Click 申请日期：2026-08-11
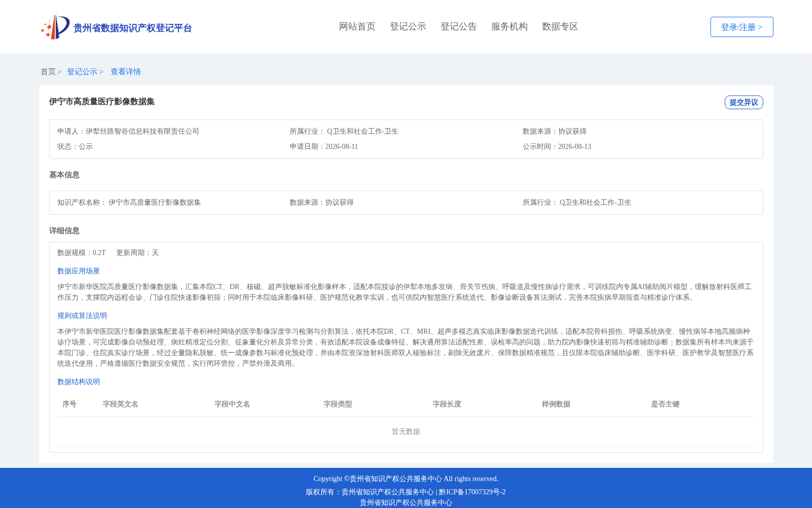Image resolution: width=812 pixels, height=508 pixels. (x=324, y=146)
